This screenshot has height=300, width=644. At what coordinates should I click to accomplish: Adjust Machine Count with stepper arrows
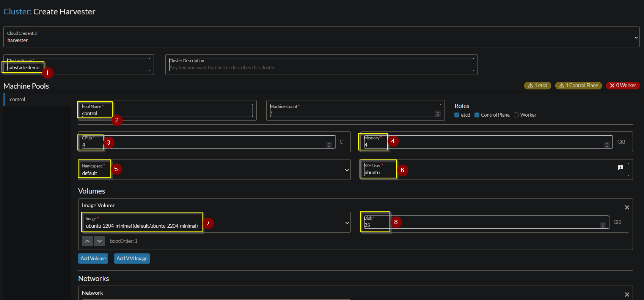tap(438, 114)
